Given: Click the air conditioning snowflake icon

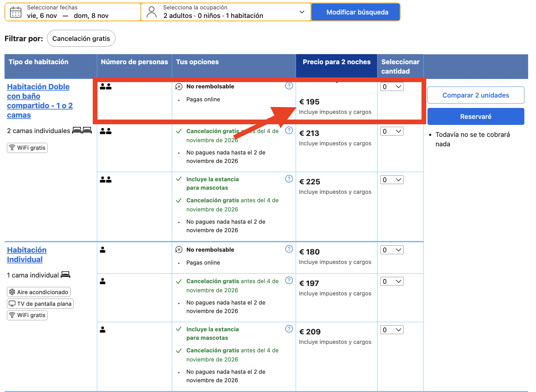Looking at the screenshot, I should (x=12, y=292).
